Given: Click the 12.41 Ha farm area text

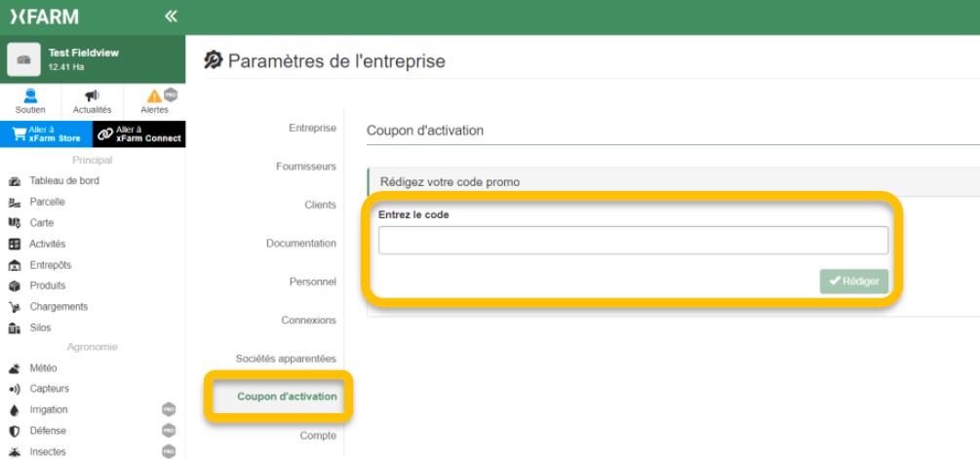Looking at the screenshot, I should [66, 67].
